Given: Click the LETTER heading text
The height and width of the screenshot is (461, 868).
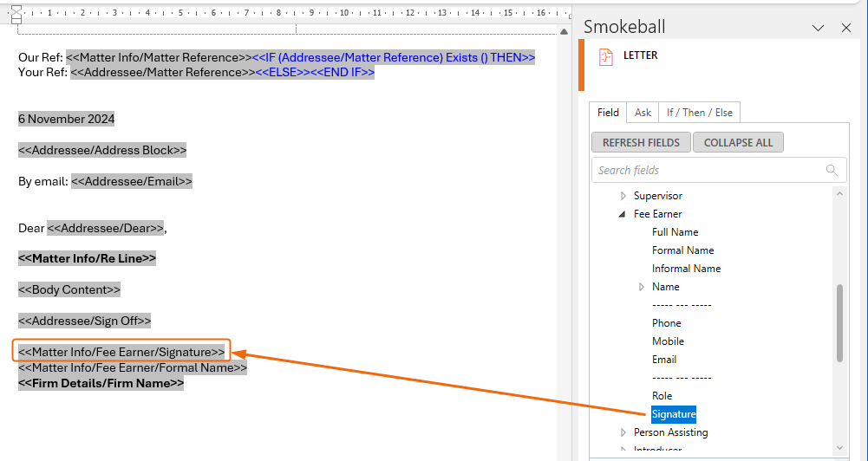Looking at the screenshot, I should pos(641,55).
